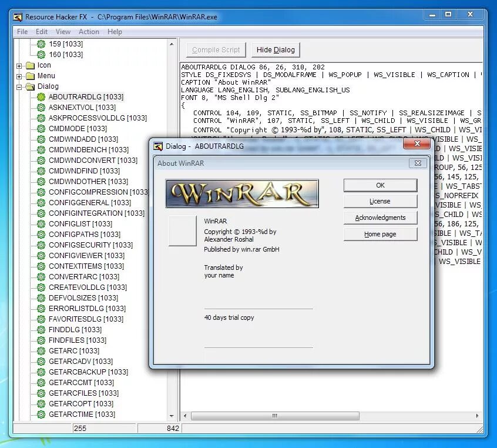Click OK in About WinRAR preview
Screen dimensions: 497x448
tap(380, 185)
